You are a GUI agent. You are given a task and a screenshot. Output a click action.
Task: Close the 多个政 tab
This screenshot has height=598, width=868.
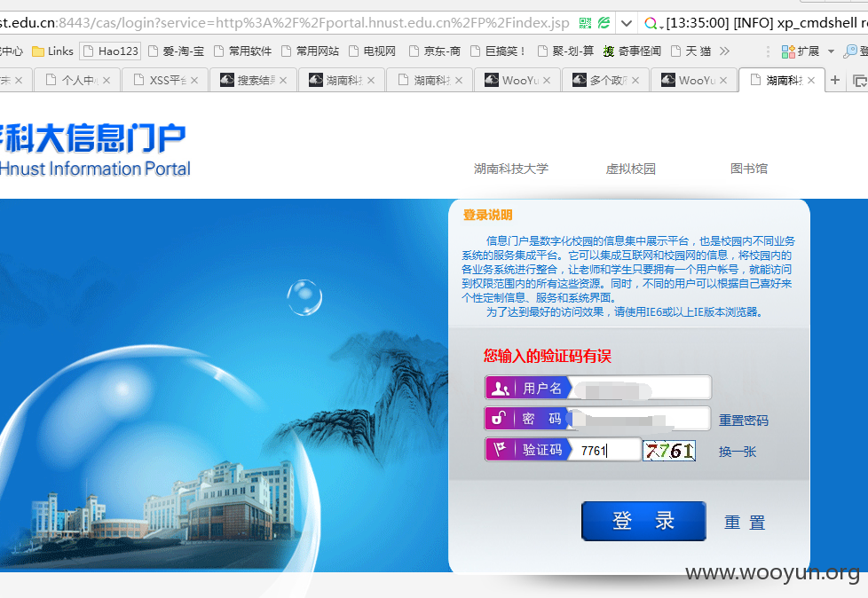pyautogui.click(x=635, y=81)
